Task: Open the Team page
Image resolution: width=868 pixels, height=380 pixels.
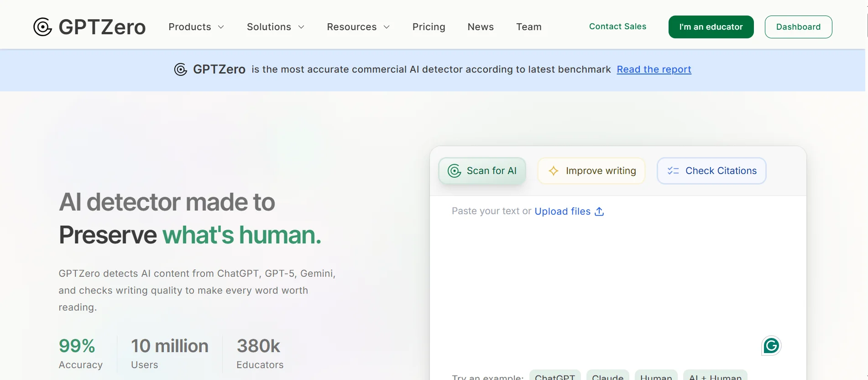Action: [x=529, y=27]
